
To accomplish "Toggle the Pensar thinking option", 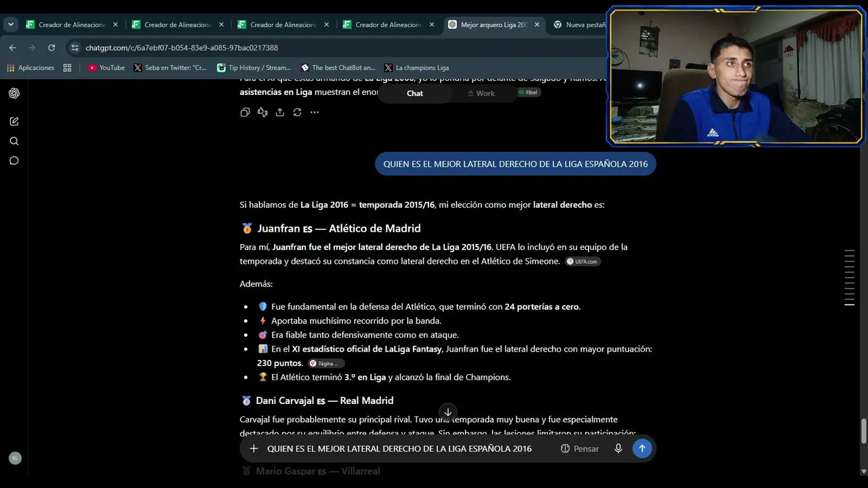I will click(580, 449).
